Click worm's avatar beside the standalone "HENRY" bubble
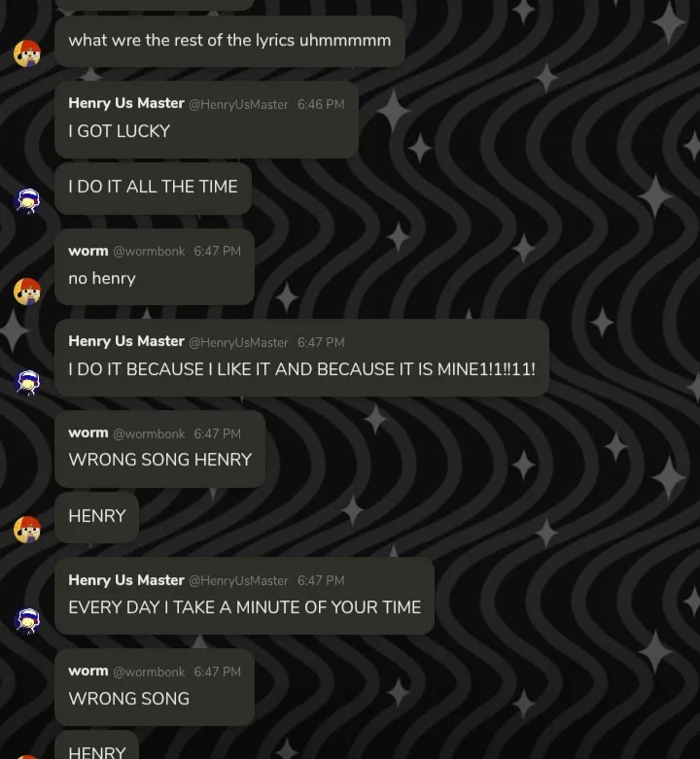The image size is (700, 759). point(27,530)
